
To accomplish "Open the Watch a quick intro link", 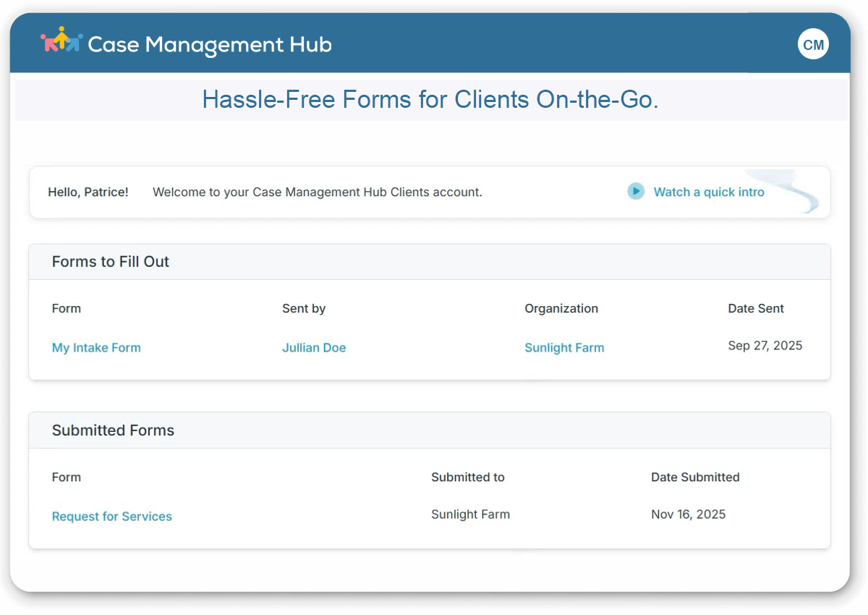I will click(x=709, y=192).
